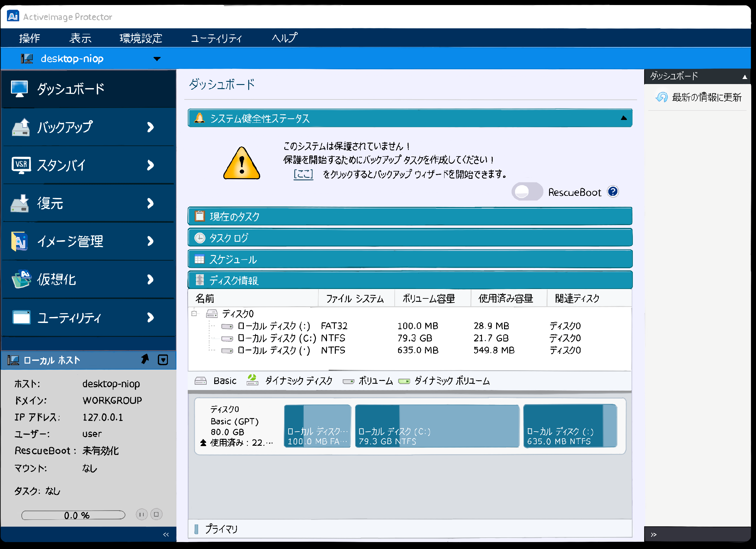Collapse the ディスク0 tree node
This screenshot has height=549, width=756.
point(194,313)
